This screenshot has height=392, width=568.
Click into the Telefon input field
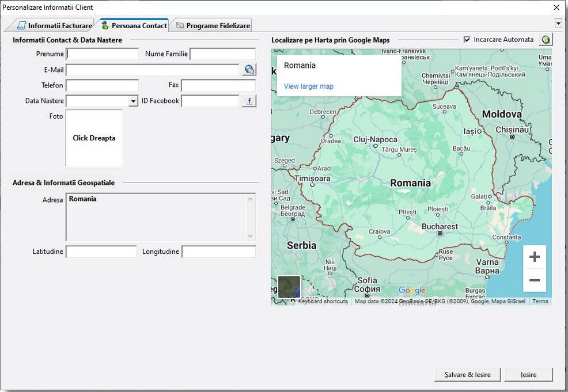coord(103,85)
